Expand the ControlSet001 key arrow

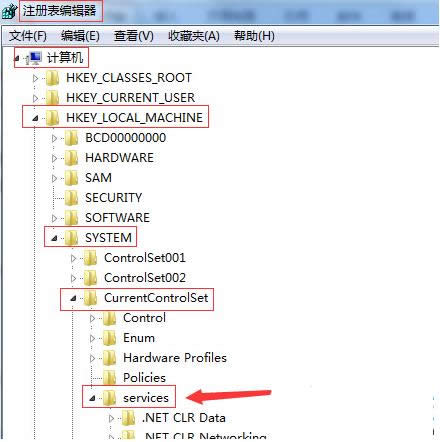coord(73,258)
